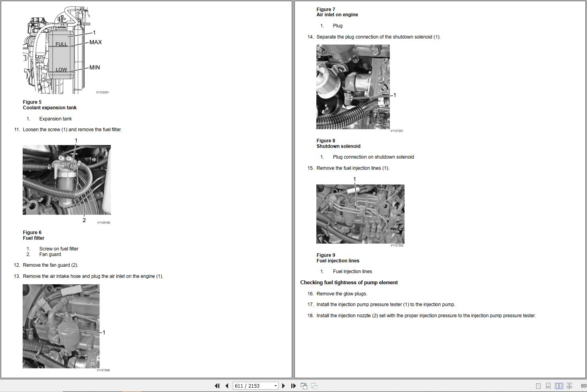Image resolution: width=587 pixels, height=392 pixels.
Task: Click the go-to-previous-view icon
Action: click(304, 386)
